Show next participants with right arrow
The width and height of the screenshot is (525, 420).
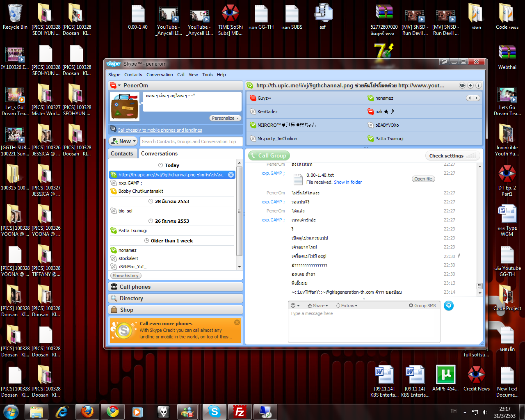[476, 98]
